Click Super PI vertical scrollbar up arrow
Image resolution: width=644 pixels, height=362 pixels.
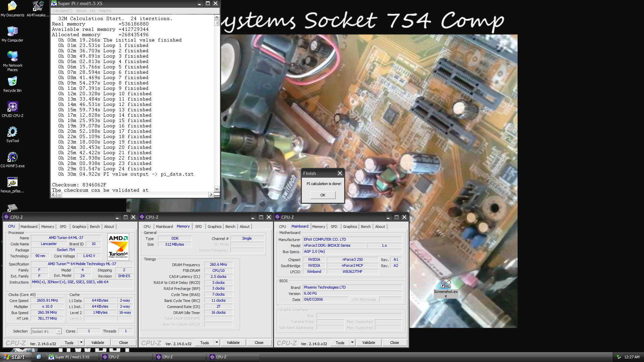click(217, 17)
